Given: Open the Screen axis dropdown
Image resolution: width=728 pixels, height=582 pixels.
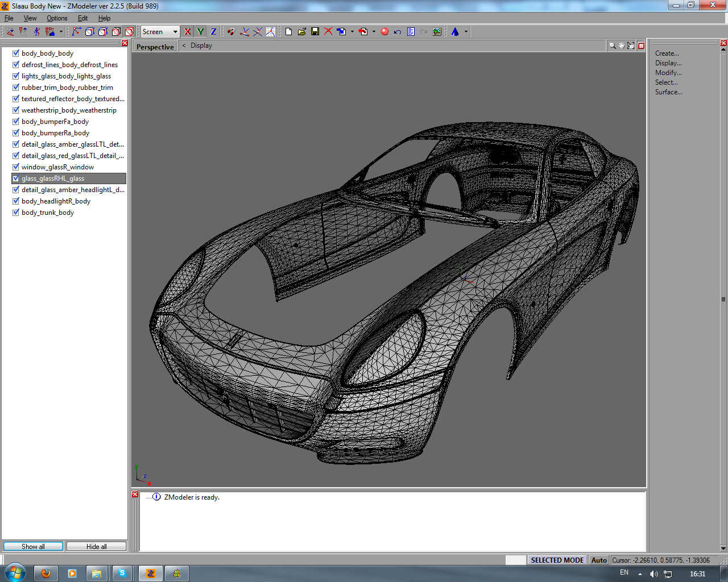Looking at the screenshot, I should click(x=175, y=32).
